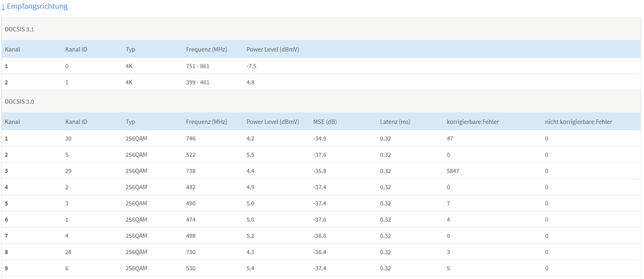Click the korrigierbare Fehler column header

473,122
